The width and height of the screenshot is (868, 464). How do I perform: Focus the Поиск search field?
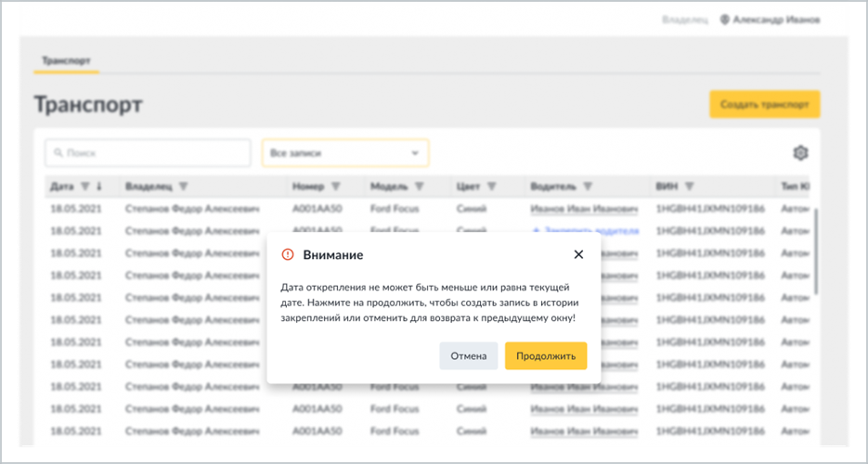click(x=148, y=153)
